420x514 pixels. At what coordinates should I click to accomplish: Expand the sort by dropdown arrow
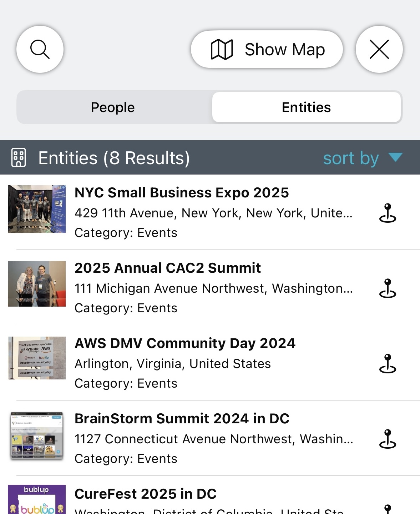(x=395, y=157)
